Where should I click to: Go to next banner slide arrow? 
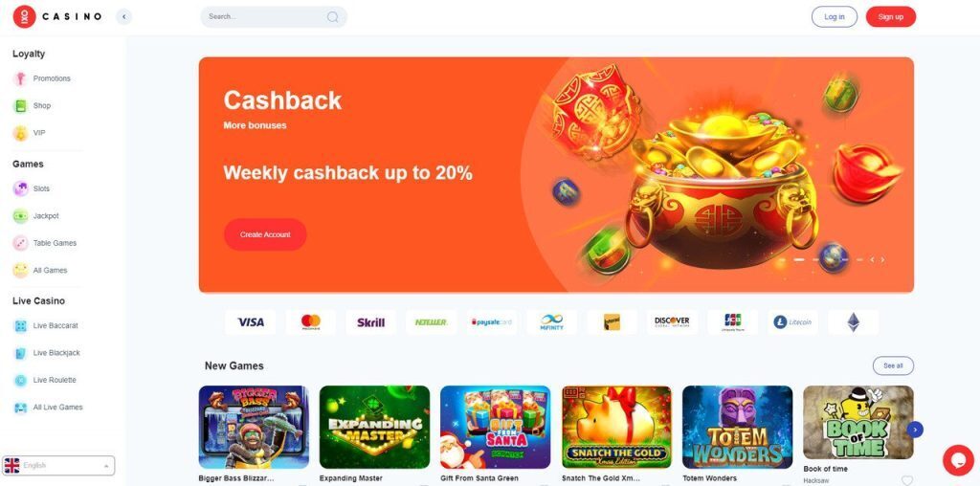pyautogui.click(x=882, y=260)
